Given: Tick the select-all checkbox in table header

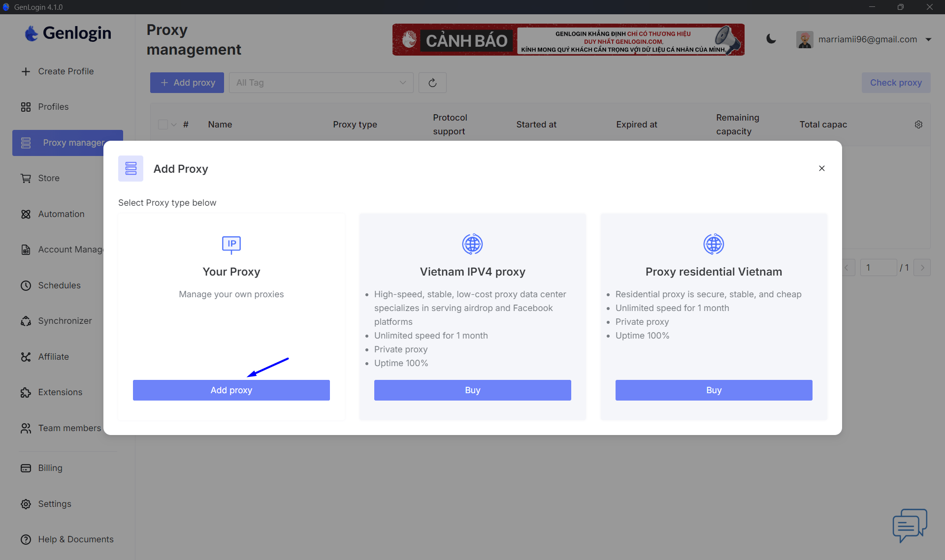Looking at the screenshot, I should [x=163, y=124].
